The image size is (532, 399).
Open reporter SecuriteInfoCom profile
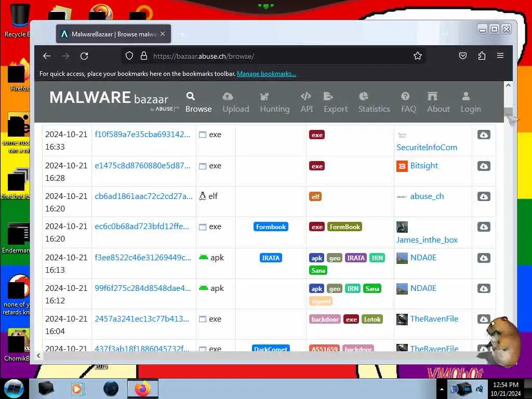[x=427, y=147]
